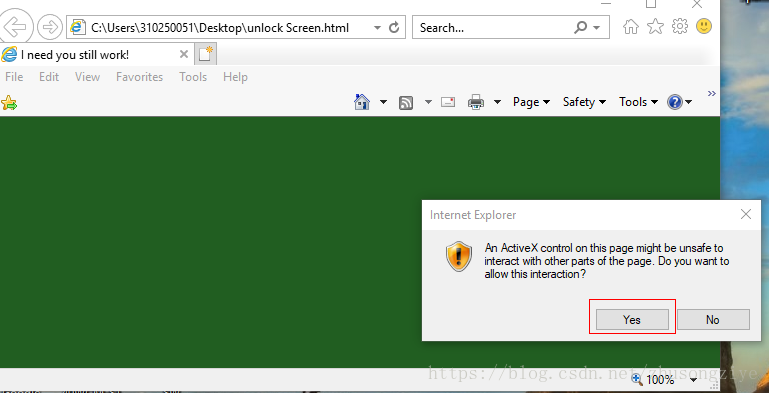Open the Tools dropdown in the command bar

[x=639, y=102]
